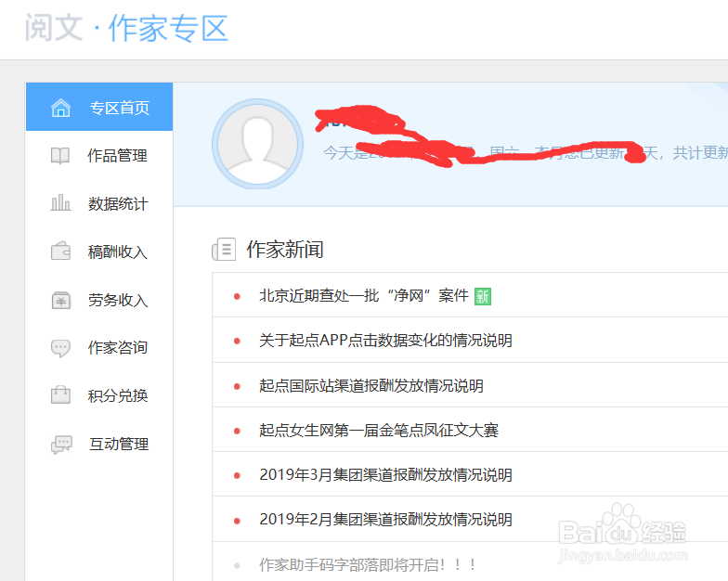Image resolution: width=728 pixels, height=581 pixels.
Task: Go to 积分兑换 in the sidebar
Action: coord(99,395)
